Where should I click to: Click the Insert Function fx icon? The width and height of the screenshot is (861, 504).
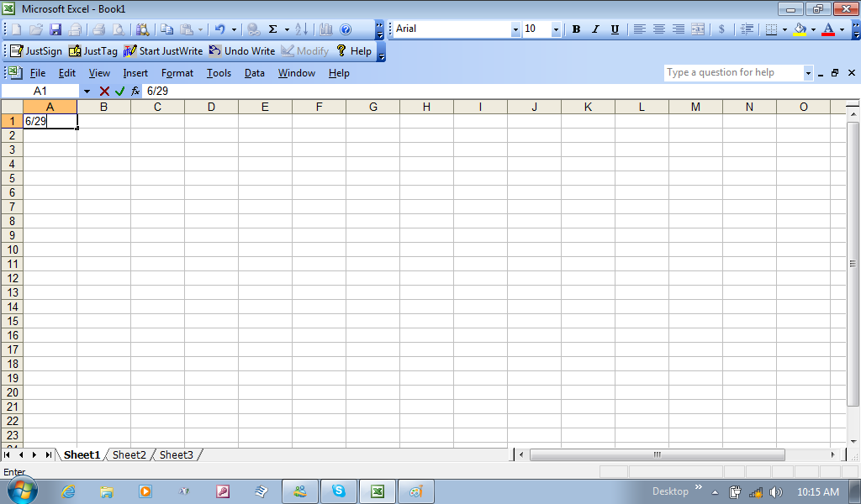pyautogui.click(x=135, y=91)
